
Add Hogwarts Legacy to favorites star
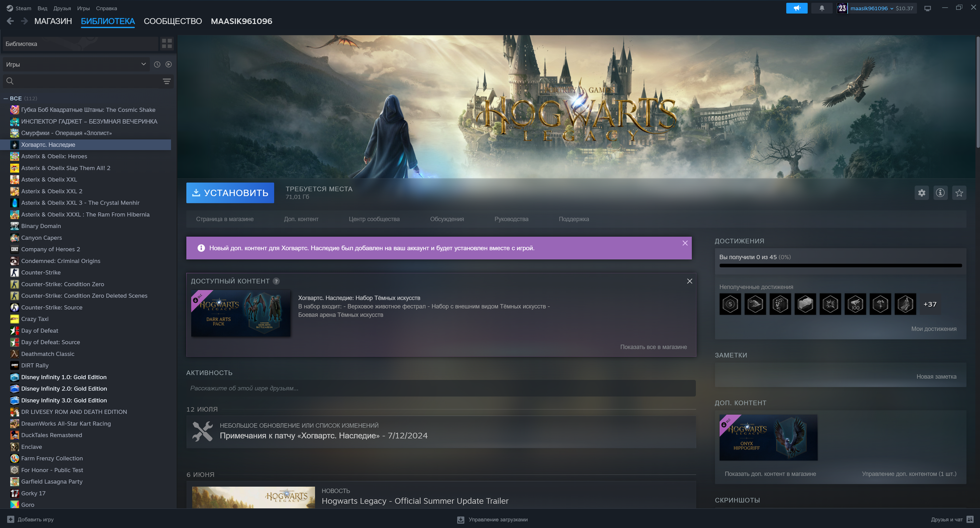pos(959,193)
